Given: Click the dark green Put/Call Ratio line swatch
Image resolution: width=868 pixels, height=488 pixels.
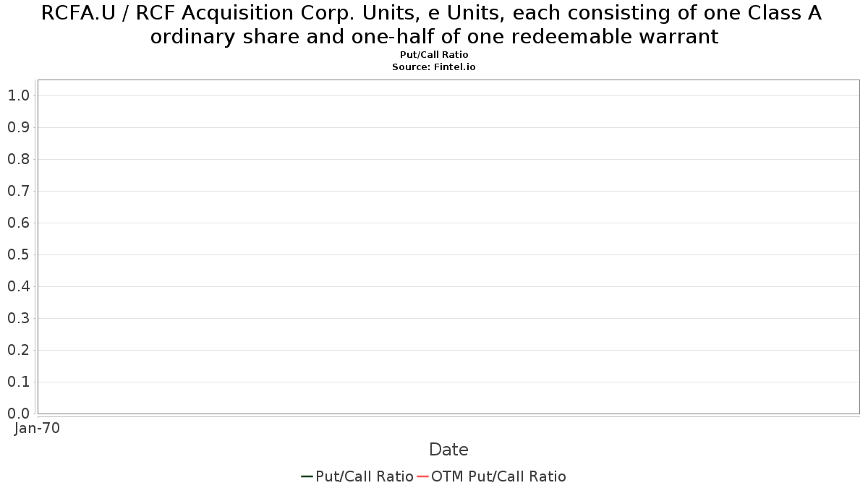Looking at the screenshot, I should point(307,476).
